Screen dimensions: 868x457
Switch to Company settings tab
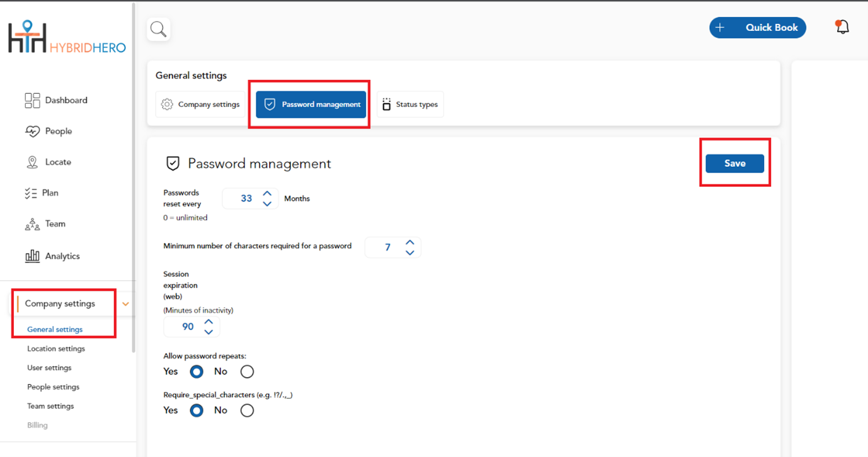[200, 104]
